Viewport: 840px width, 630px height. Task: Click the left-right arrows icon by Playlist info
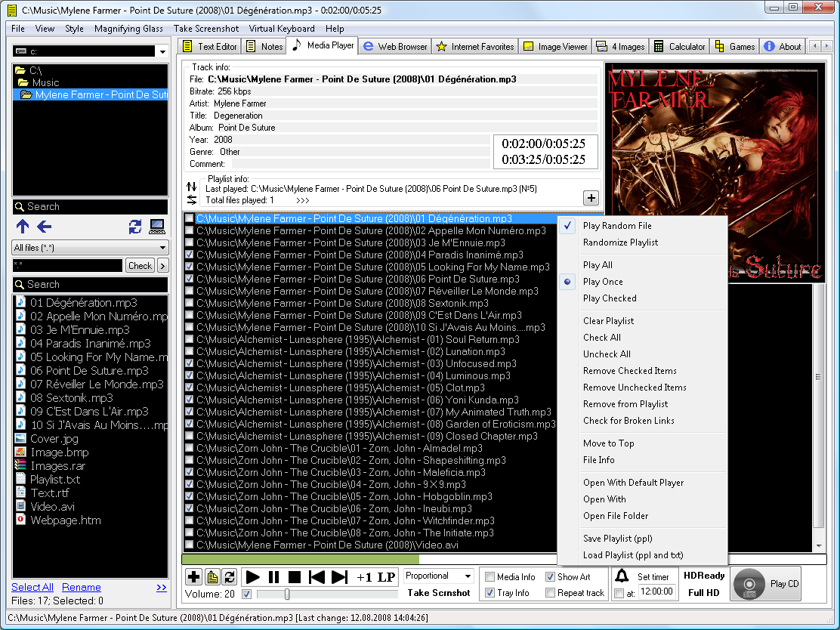[191, 200]
